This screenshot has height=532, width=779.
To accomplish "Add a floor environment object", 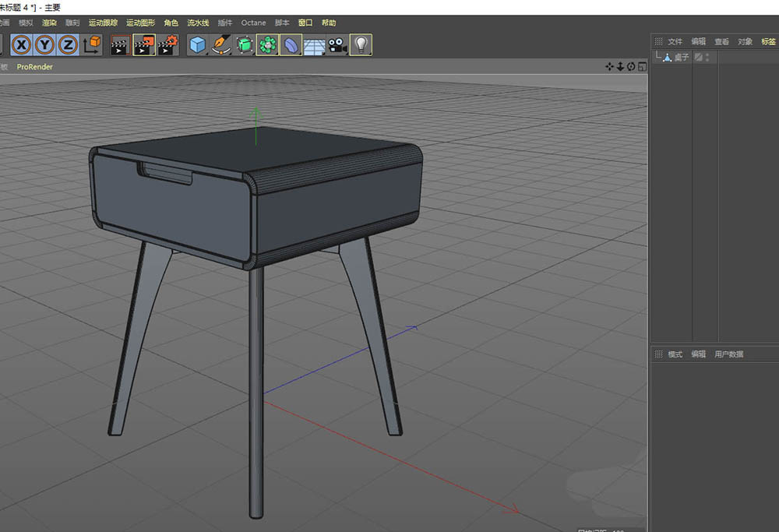I will coord(314,44).
